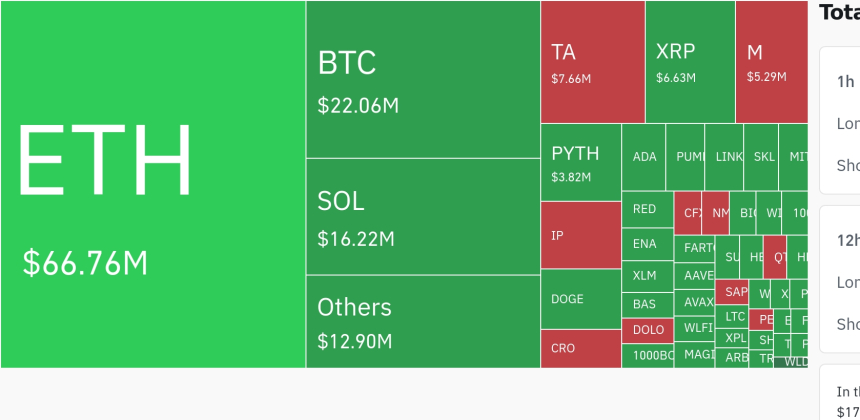Select the DOGE heatmap tile
This screenshot has width=860, height=420.
click(580, 299)
